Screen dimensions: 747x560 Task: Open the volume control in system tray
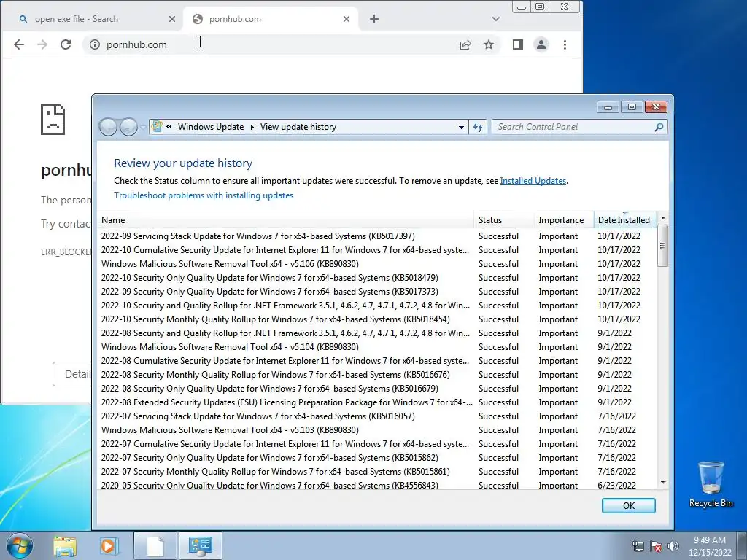click(x=673, y=546)
